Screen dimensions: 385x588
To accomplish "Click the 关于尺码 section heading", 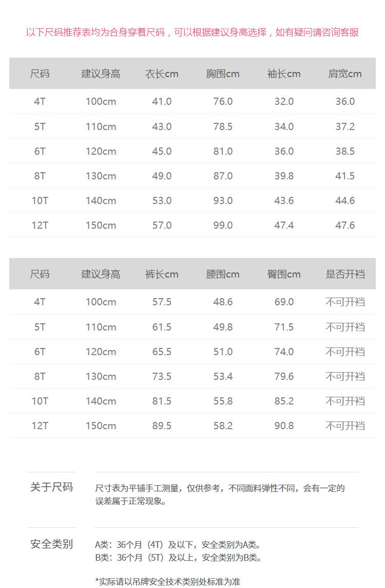I will [51, 487].
